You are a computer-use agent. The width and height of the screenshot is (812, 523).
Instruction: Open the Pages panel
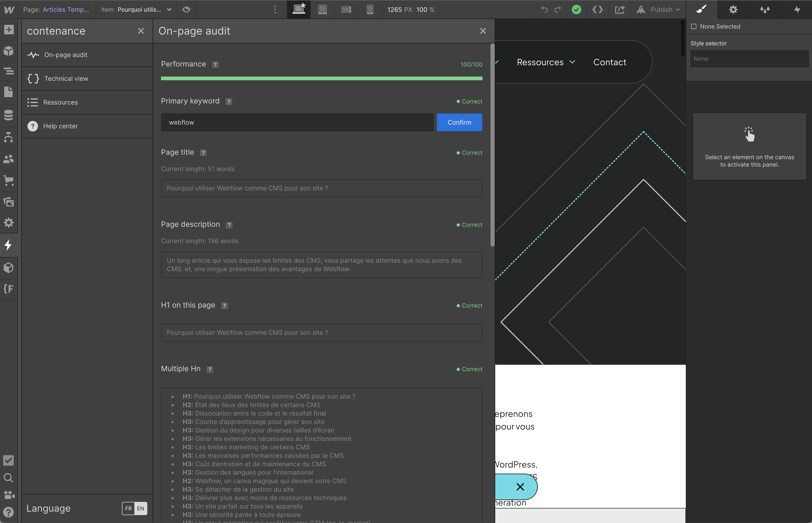pyautogui.click(x=8, y=92)
